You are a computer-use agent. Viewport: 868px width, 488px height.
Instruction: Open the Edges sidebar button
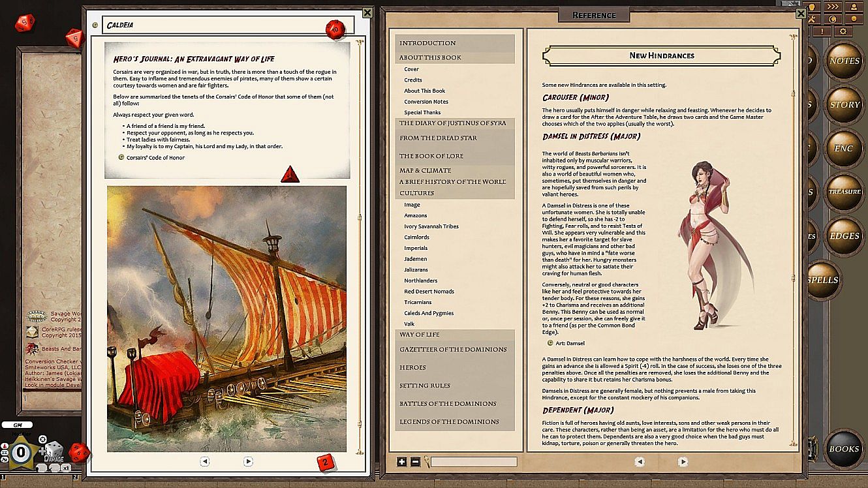click(x=844, y=236)
